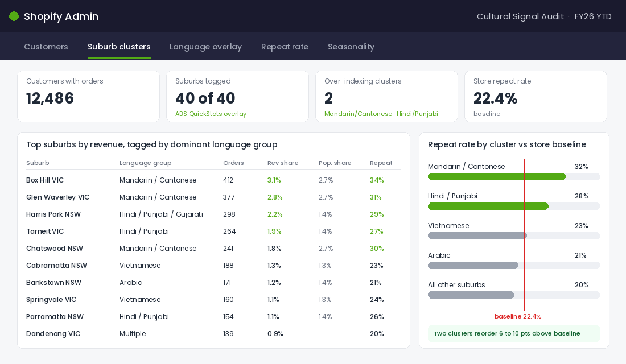This screenshot has width=626, height=364.
Task: Click the Cultural Signal Audit FY26 YTD label
Action: tap(543, 16)
